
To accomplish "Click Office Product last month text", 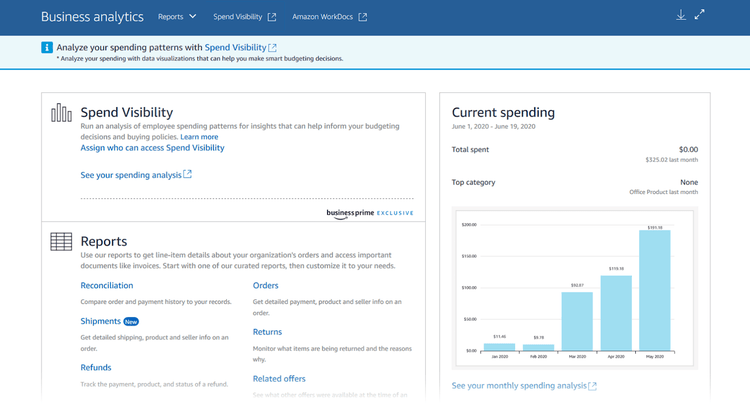I will tap(663, 192).
